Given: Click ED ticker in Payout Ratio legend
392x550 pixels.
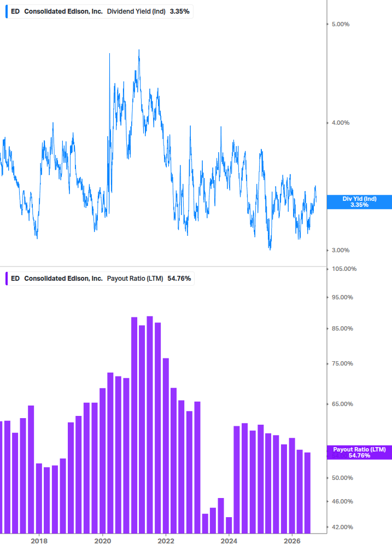Looking at the screenshot, I should pos(15,279).
